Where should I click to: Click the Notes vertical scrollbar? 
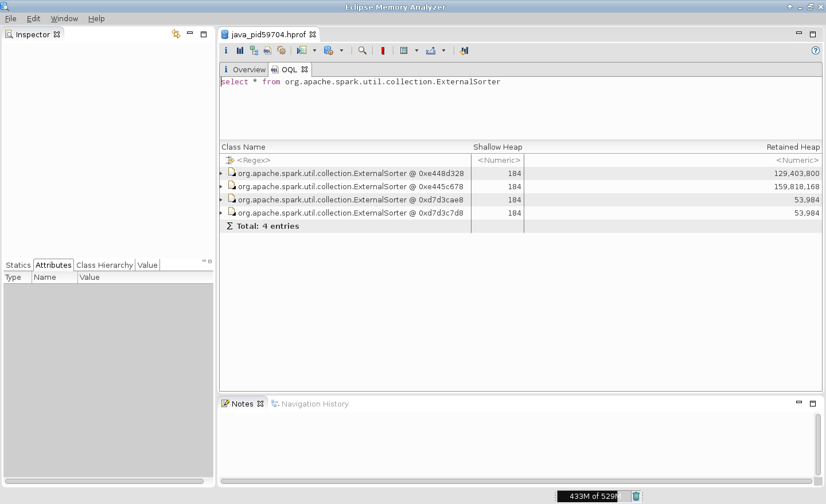pos(818,444)
